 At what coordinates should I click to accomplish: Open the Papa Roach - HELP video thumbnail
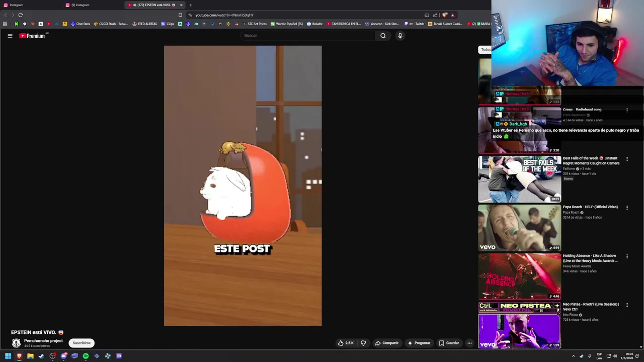tap(519, 228)
